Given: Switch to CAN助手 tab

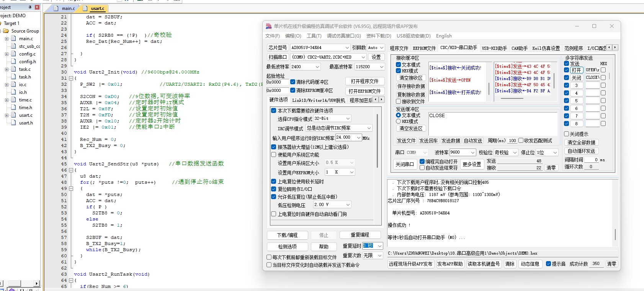Looking at the screenshot, I should pos(520,48).
